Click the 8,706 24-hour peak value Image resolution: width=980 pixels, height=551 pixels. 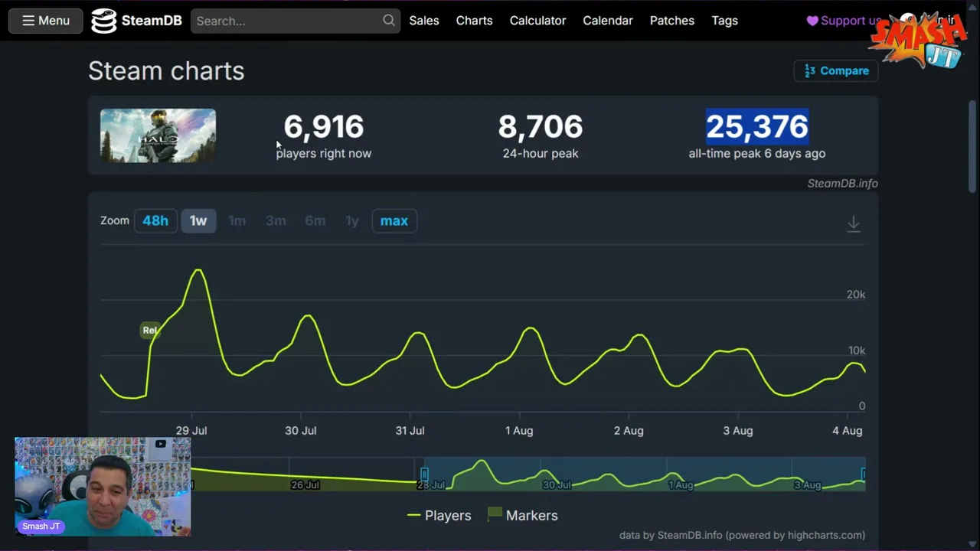[541, 126]
